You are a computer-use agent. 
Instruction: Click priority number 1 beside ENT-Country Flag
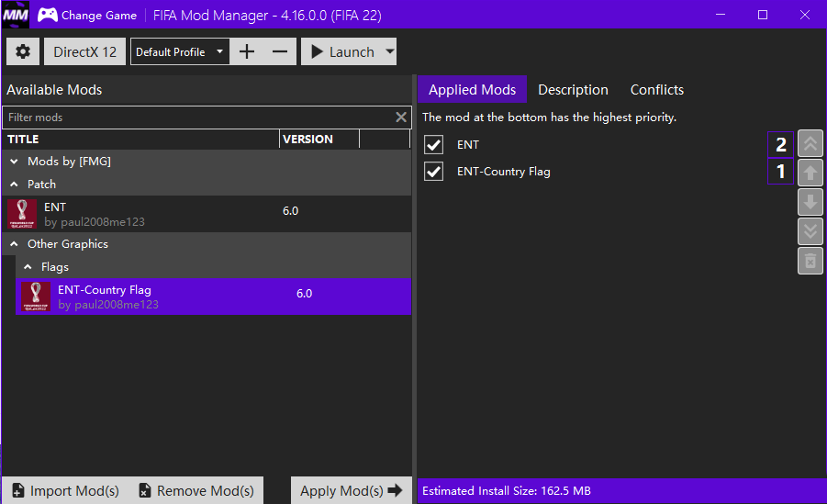[x=780, y=171]
